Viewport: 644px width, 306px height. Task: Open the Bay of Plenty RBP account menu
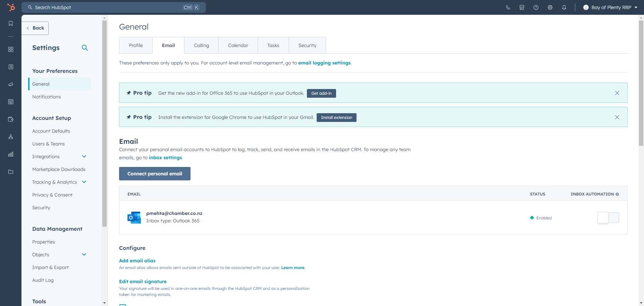tap(610, 7)
